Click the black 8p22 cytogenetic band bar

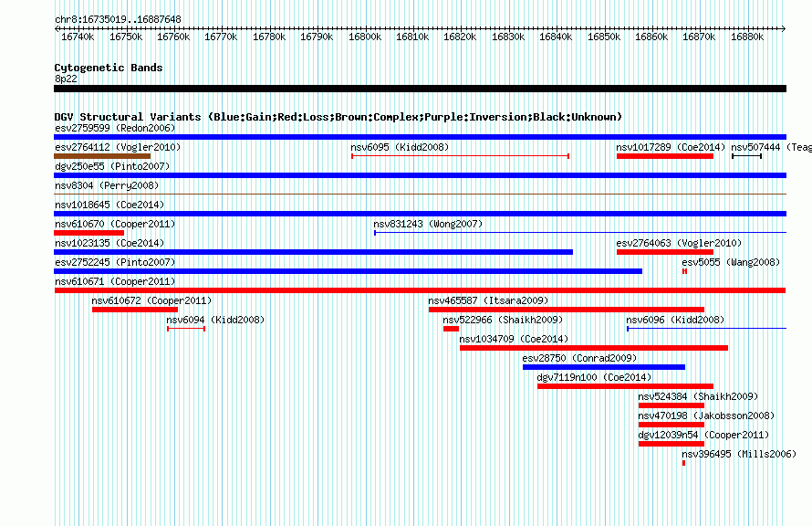[x=420, y=89]
